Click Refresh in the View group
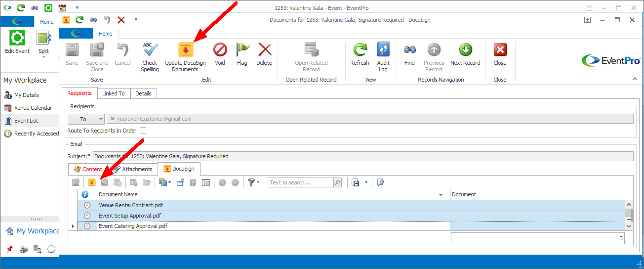644x269 pixels. [x=360, y=54]
